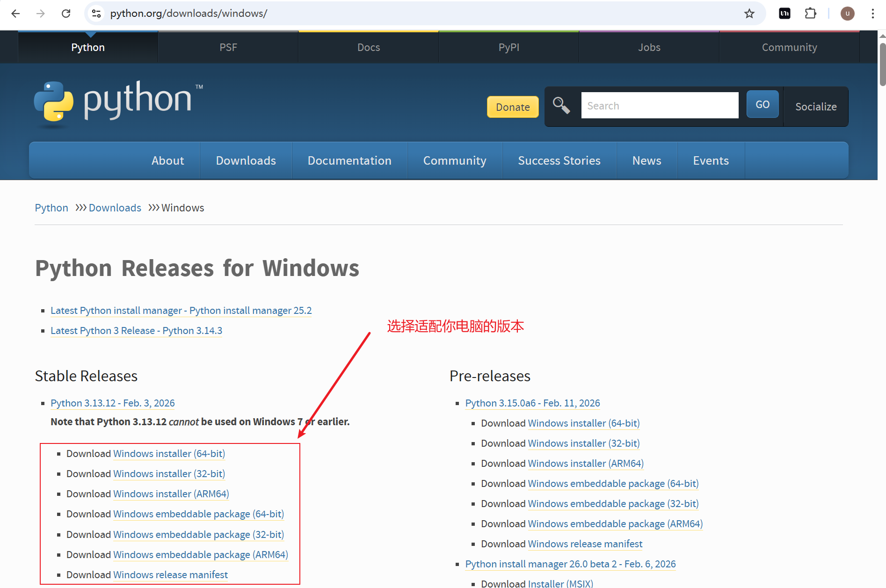This screenshot has height=588, width=886.
Task: Open the Success Stories navigation menu
Action: coord(559,160)
